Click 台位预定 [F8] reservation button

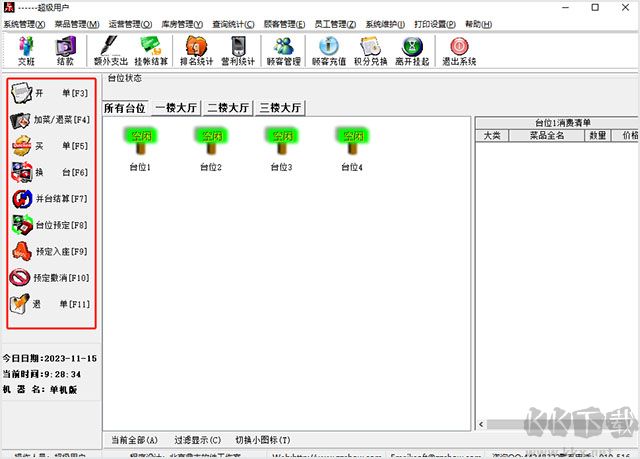pyautogui.click(x=50, y=225)
